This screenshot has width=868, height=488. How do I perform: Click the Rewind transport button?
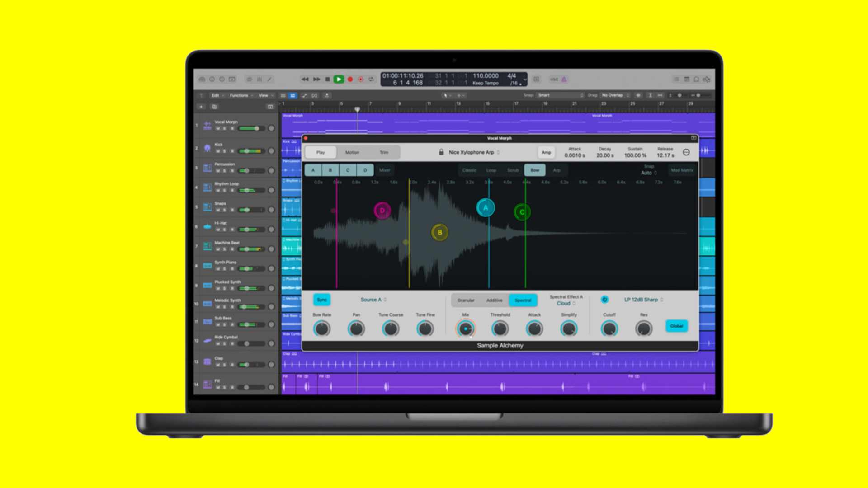[305, 80]
